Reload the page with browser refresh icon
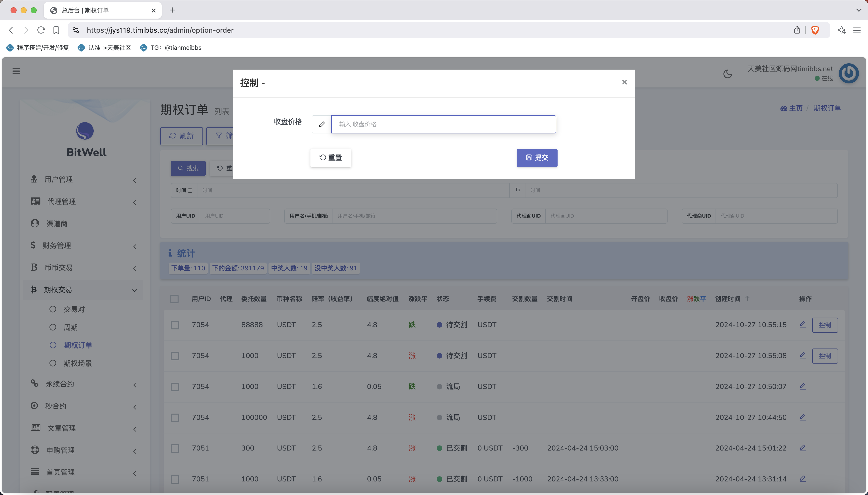This screenshot has width=868, height=495. [41, 30]
